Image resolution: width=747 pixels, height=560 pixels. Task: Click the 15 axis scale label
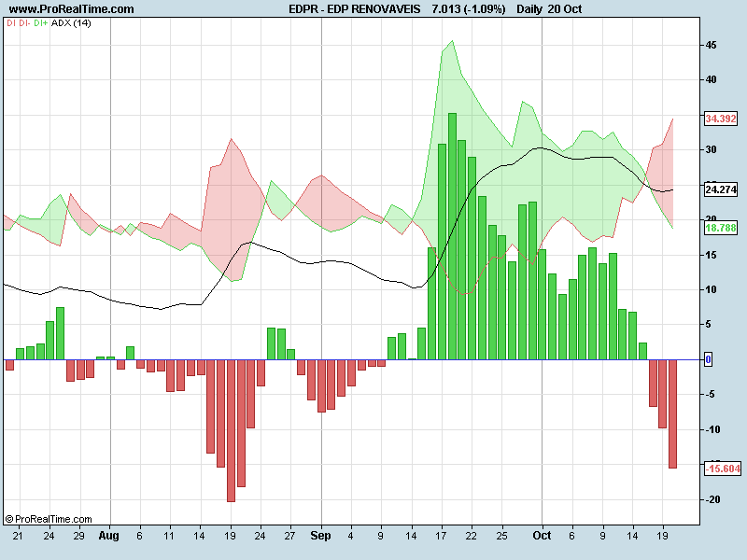[711, 255]
